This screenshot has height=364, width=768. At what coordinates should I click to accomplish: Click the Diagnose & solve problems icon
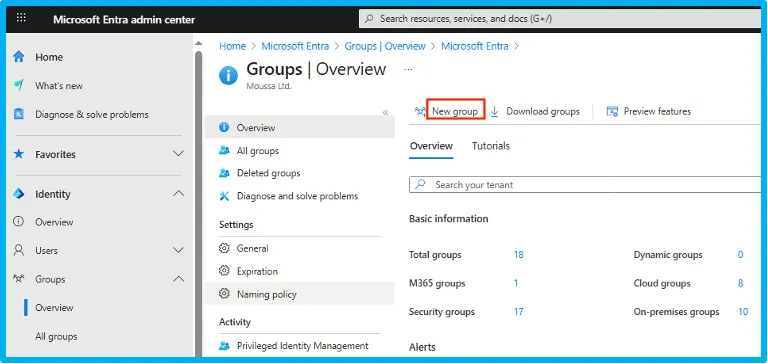coord(19,114)
